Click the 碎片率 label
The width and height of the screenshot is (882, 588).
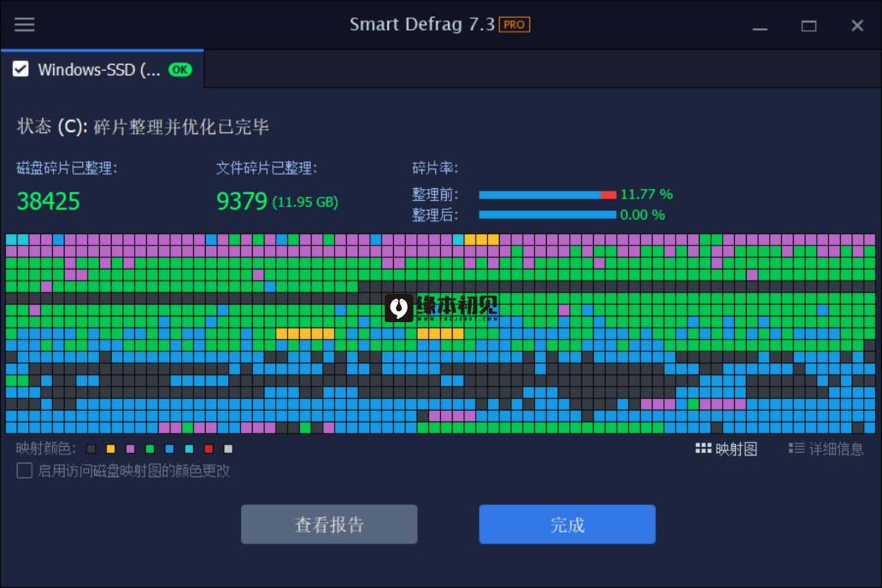click(x=435, y=168)
